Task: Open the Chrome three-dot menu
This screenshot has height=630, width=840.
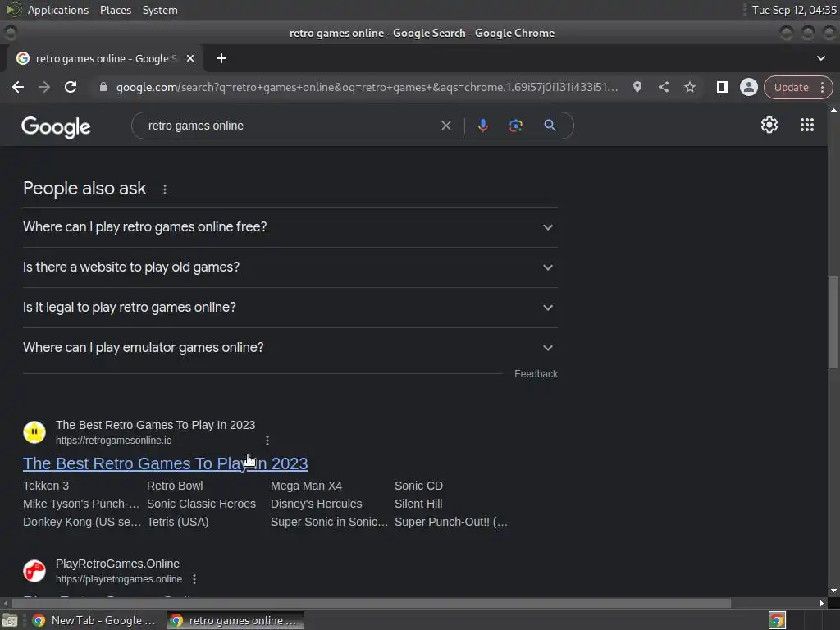Action: tap(822, 87)
